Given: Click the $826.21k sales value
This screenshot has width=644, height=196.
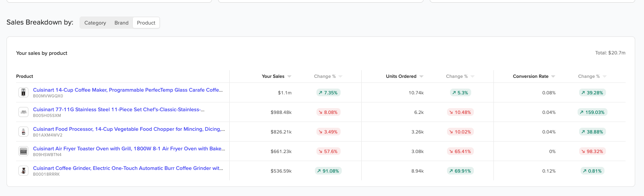Looking at the screenshot, I should point(281,132).
